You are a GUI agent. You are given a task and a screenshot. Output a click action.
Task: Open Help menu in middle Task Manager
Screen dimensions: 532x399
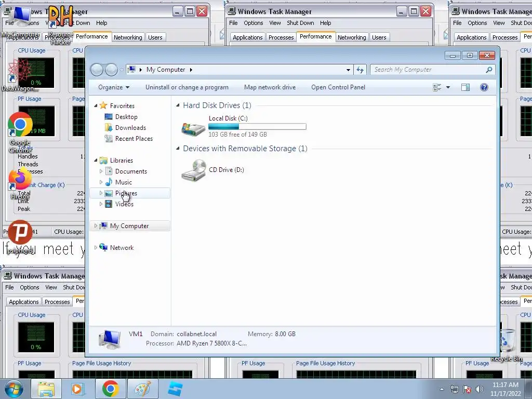(325, 23)
